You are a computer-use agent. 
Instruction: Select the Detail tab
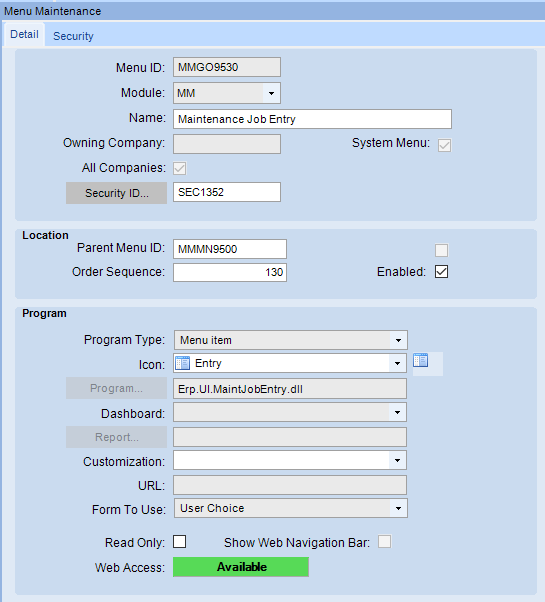pyautogui.click(x=25, y=35)
